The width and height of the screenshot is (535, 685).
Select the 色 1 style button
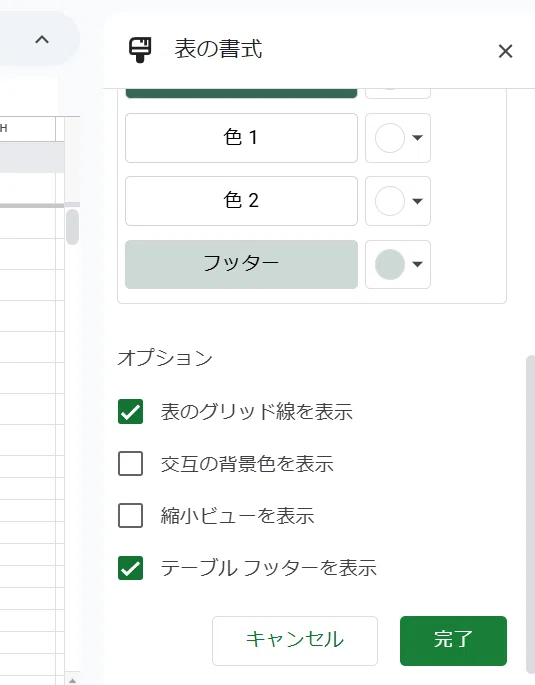pos(241,138)
